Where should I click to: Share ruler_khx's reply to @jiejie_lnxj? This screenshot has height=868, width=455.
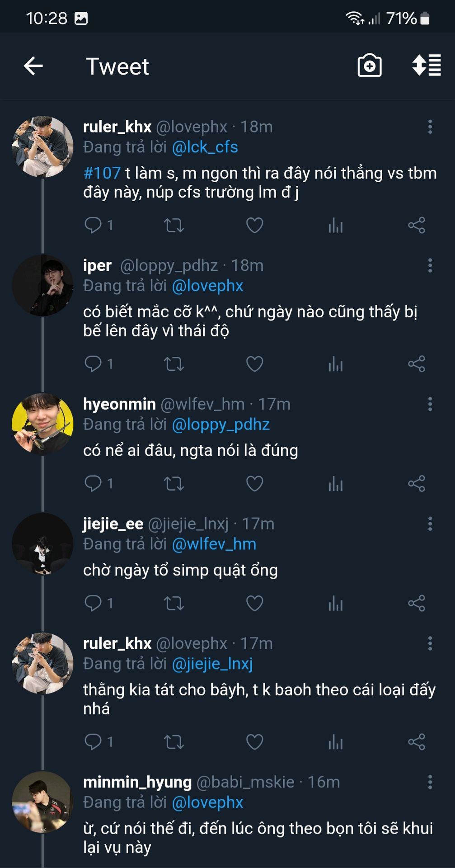click(416, 741)
